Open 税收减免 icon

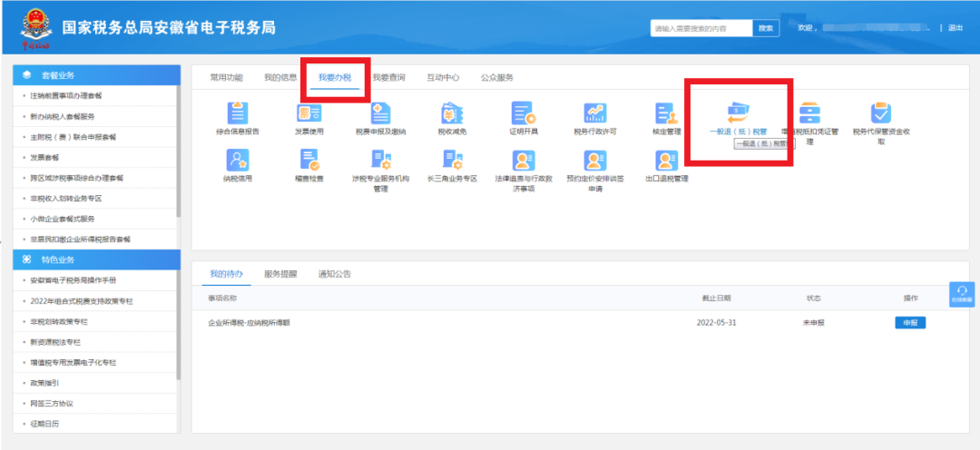452,113
